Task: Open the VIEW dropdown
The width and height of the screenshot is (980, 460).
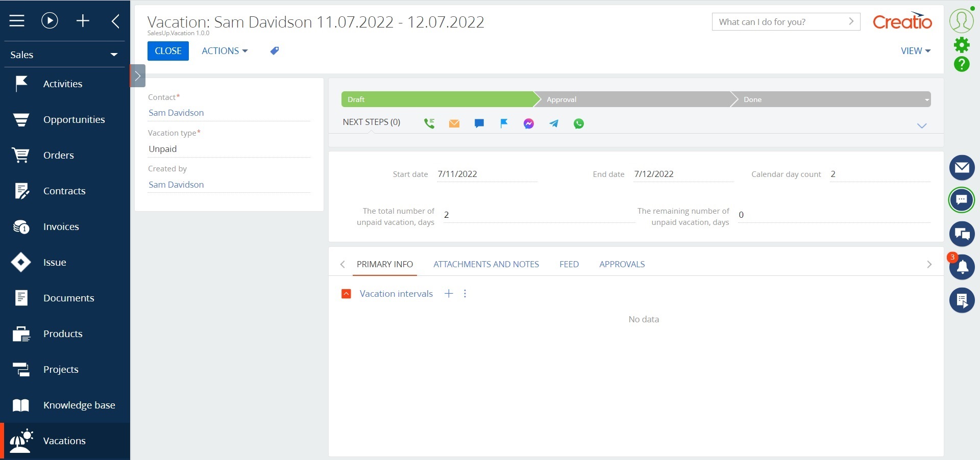Action: 916,51
